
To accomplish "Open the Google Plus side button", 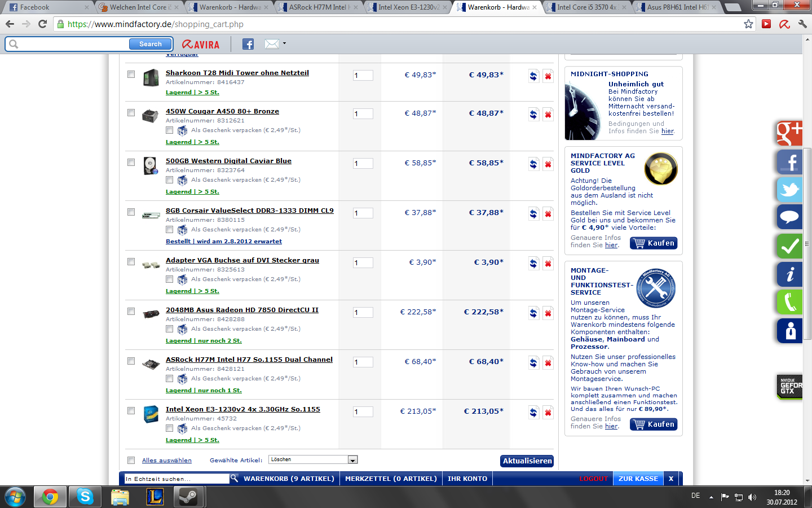I will click(789, 133).
